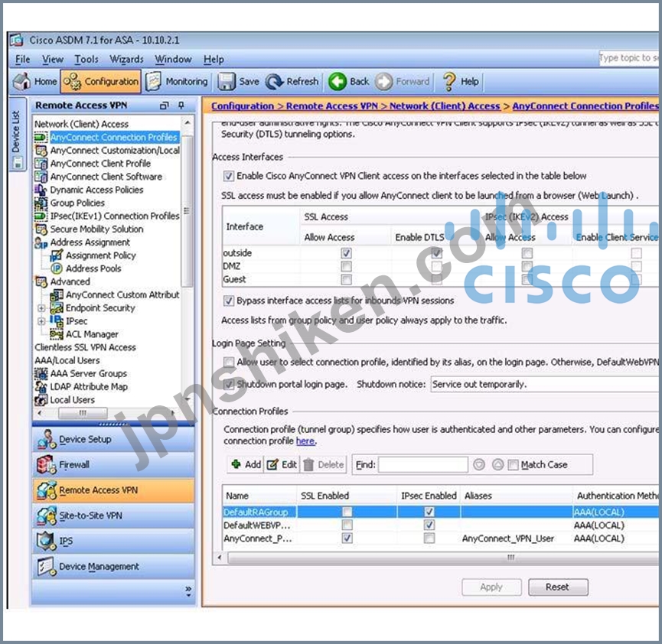Go to the Home view icon

pyautogui.click(x=21, y=81)
